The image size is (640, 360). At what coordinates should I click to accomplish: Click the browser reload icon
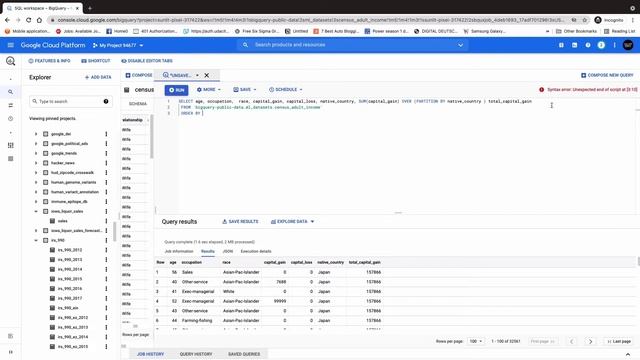[x=29, y=20]
